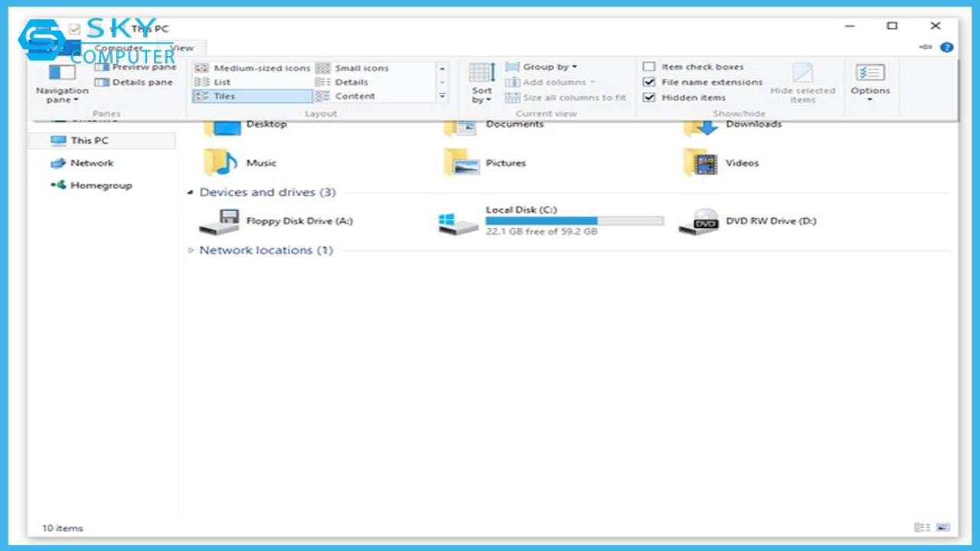The width and height of the screenshot is (980, 551).
Task: Expand the Network locations group
Action: (x=191, y=250)
